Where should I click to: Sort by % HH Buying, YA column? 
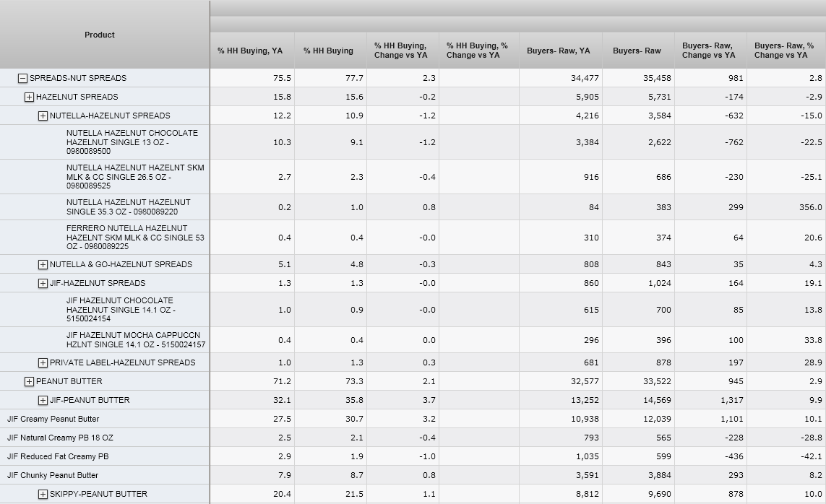[250, 51]
